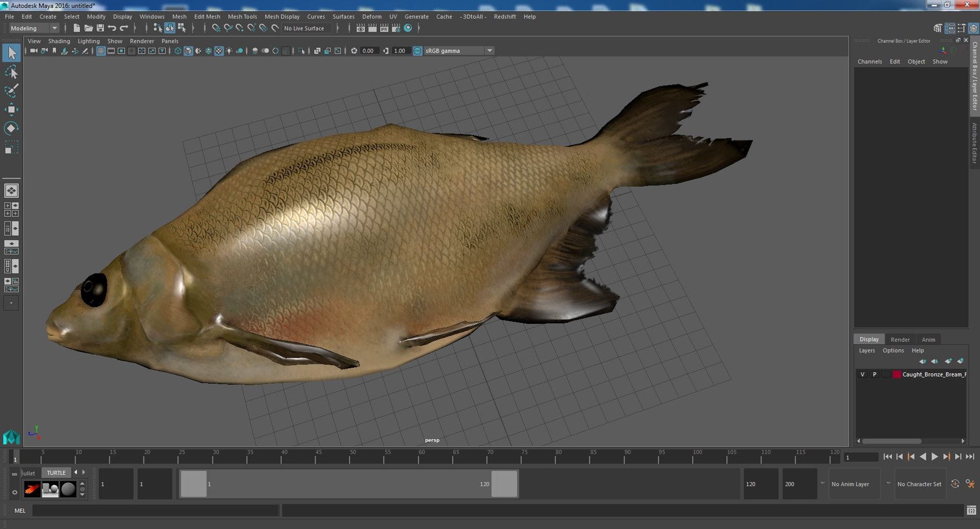Open the Redshift menu

coord(505,16)
